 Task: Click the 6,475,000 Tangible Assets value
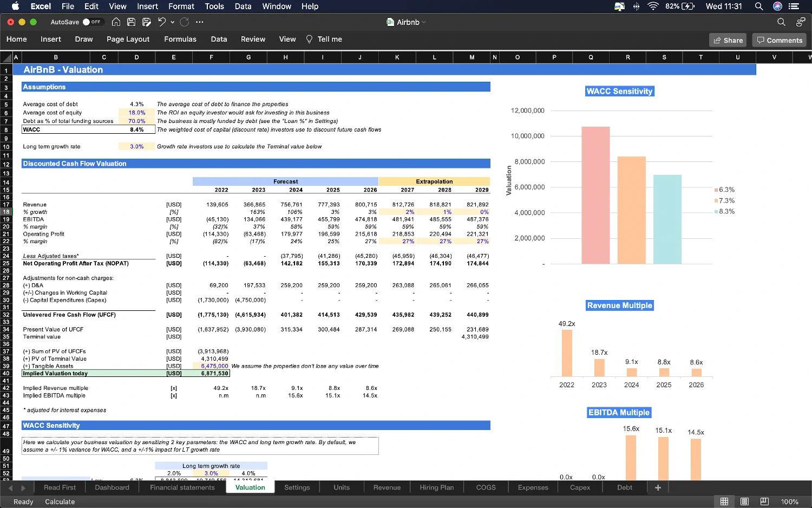point(211,366)
